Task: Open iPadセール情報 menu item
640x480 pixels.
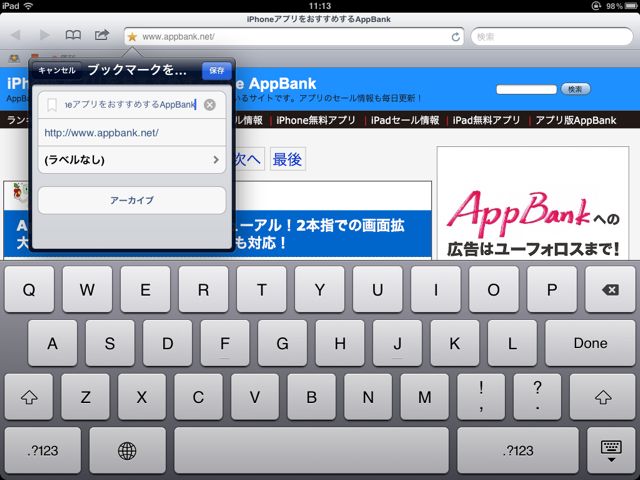Action: (x=405, y=120)
